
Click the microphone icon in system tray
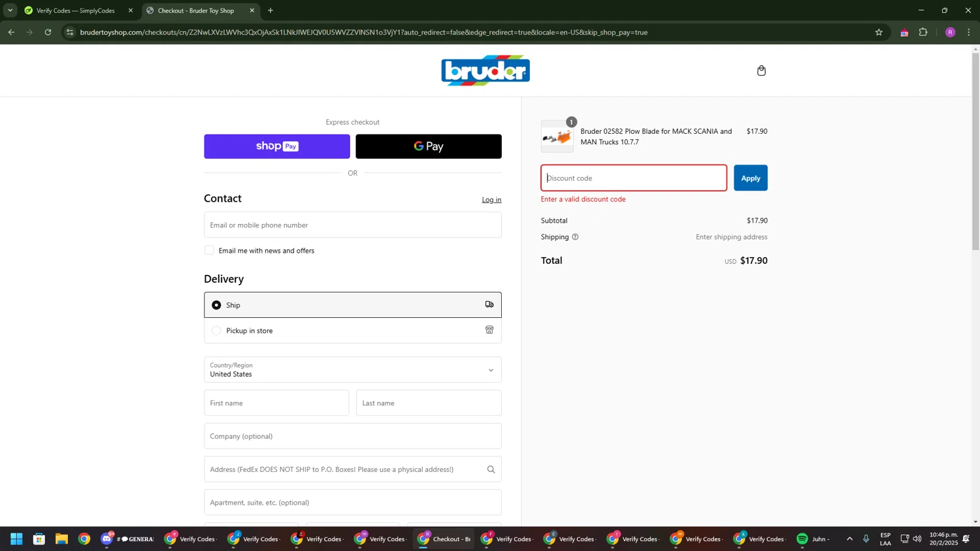[x=866, y=539]
